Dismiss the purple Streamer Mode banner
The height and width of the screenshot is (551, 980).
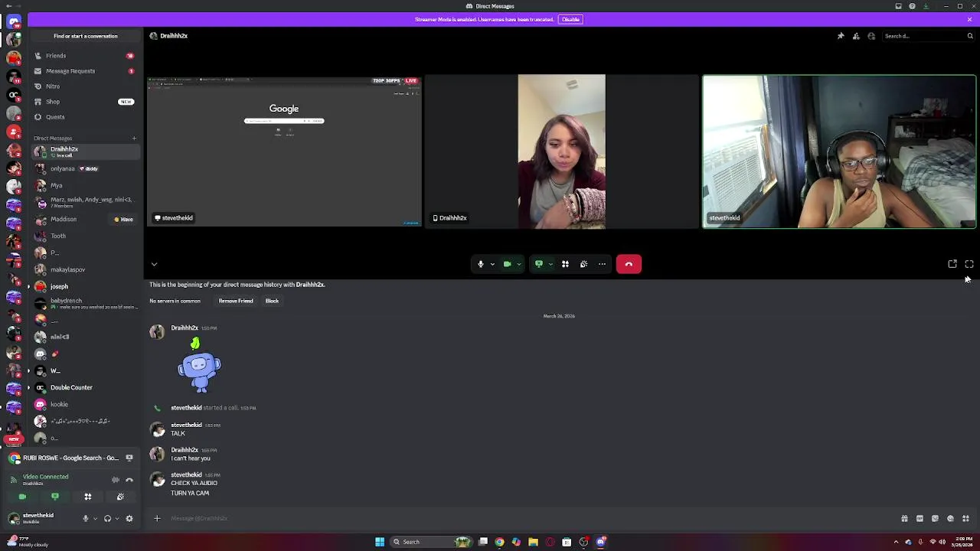(x=969, y=19)
